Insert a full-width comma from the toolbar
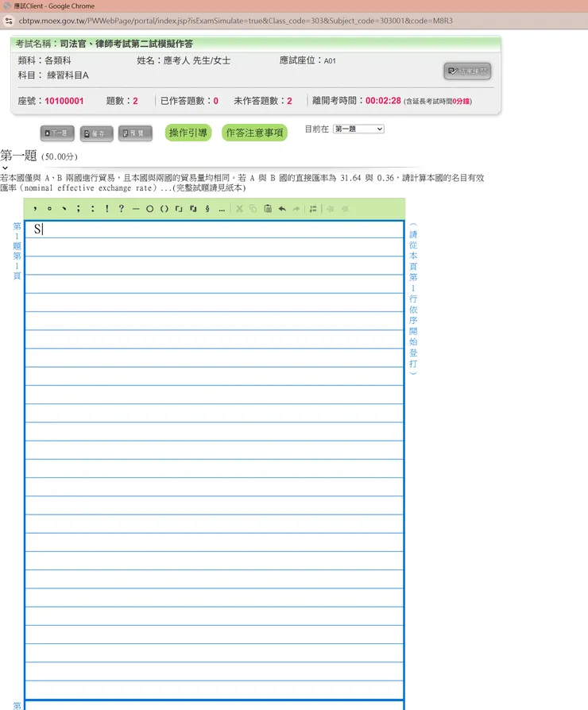The image size is (588, 710). [x=35, y=209]
